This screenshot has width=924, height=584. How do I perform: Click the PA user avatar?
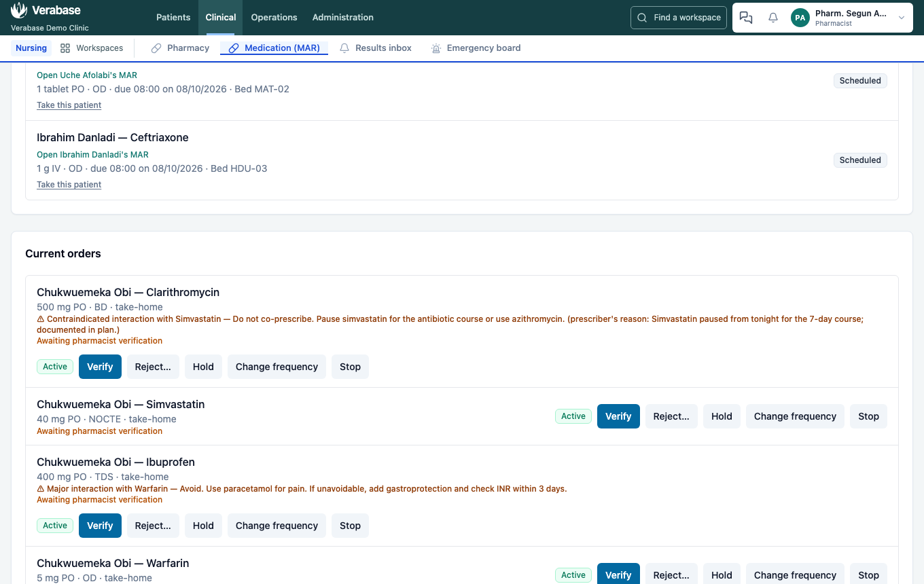(800, 18)
